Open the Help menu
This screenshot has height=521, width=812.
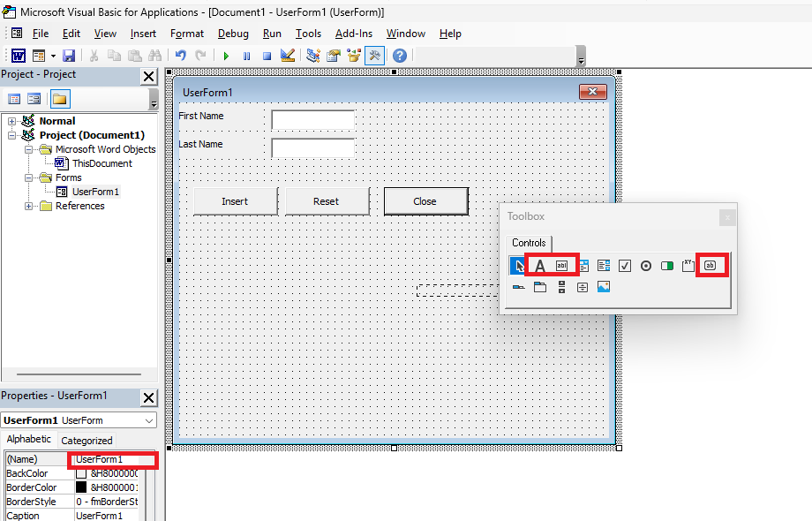450,34
